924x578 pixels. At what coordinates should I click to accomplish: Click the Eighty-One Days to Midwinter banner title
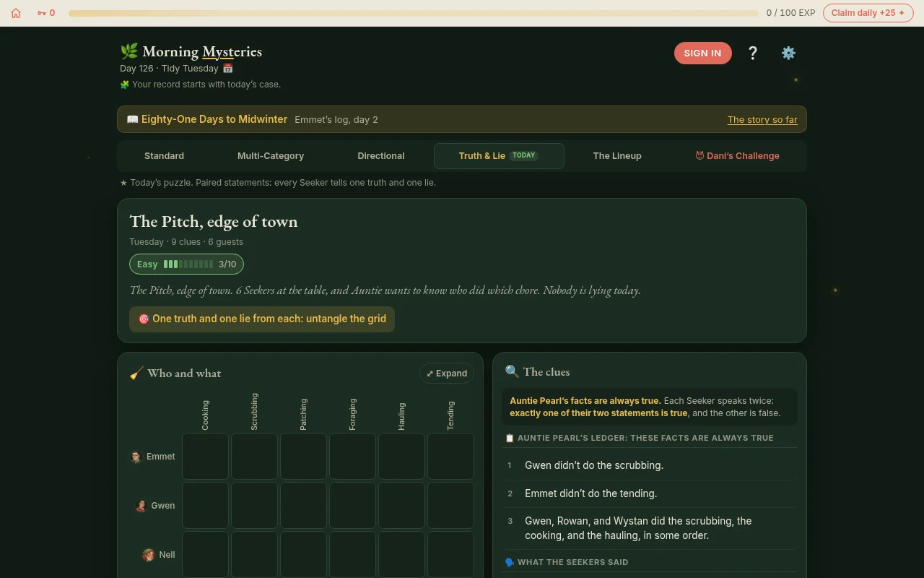point(214,119)
